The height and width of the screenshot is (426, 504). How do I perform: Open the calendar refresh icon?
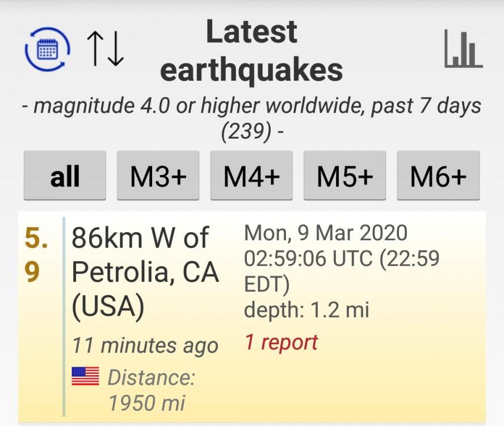(47, 48)
